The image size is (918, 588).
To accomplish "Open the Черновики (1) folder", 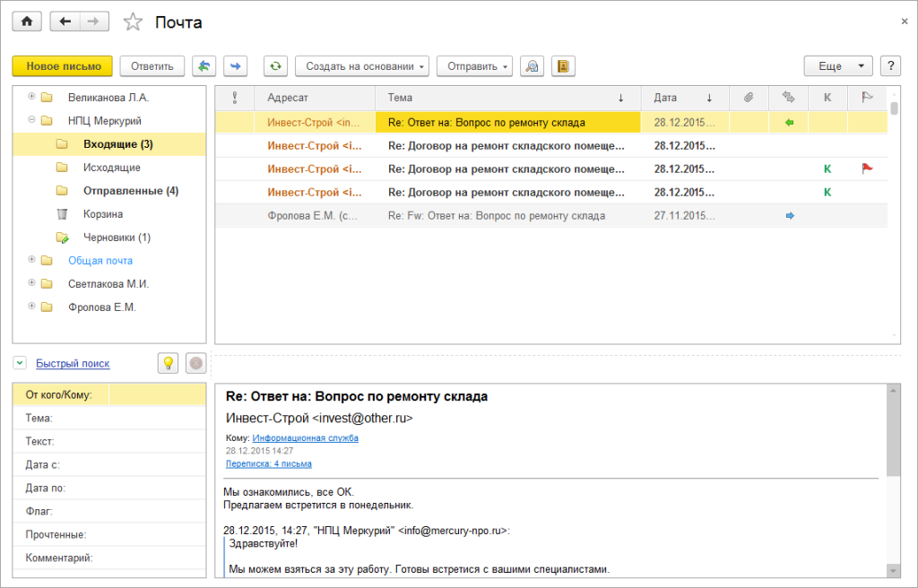I will pos(117,238).
